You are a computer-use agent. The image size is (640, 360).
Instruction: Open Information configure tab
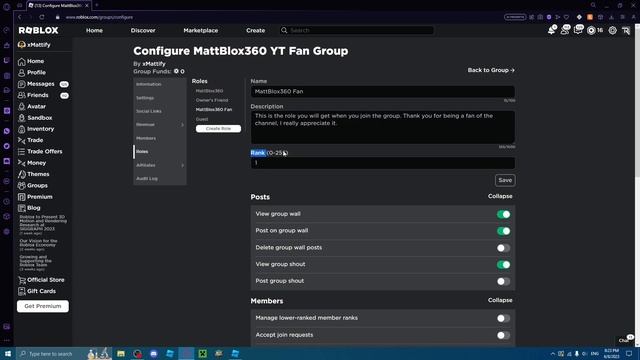click(149, 84)
